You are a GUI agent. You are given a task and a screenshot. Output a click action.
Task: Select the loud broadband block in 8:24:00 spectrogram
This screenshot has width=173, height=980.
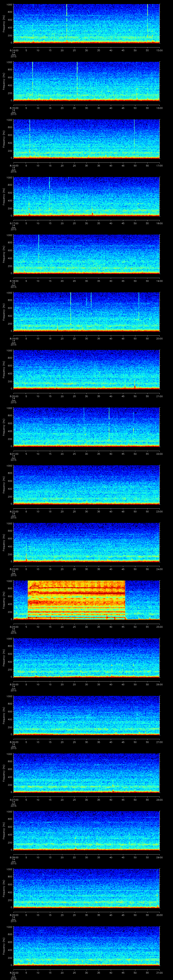tap(76, 600)
